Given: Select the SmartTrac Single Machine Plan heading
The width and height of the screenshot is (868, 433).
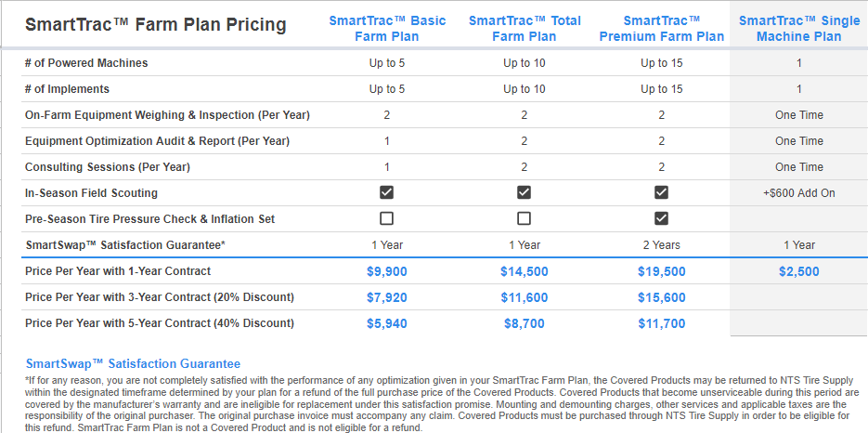Looking at the screenshot, I should (x=798, y=29).
